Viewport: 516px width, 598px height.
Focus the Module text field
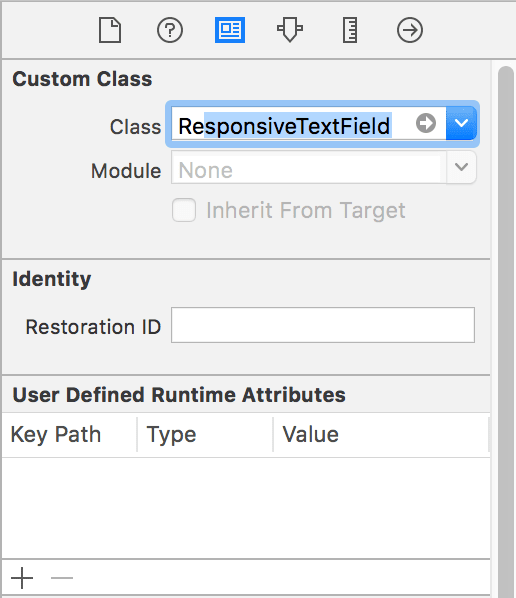308,167
